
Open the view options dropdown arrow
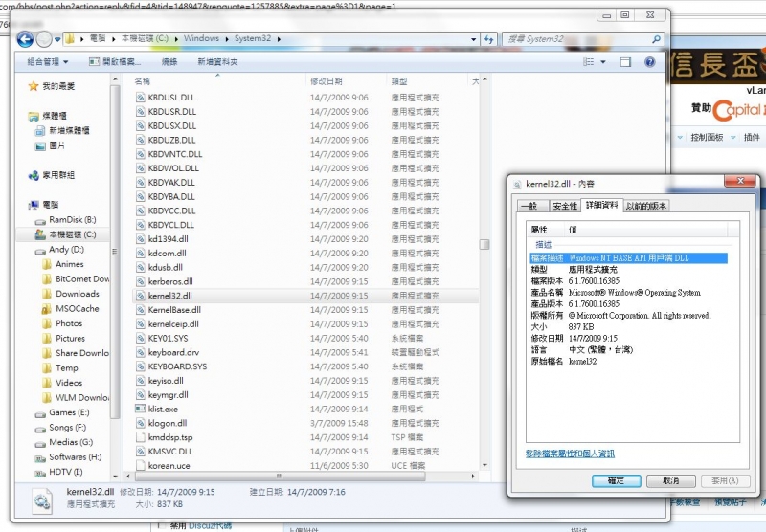tap(603, 62)
